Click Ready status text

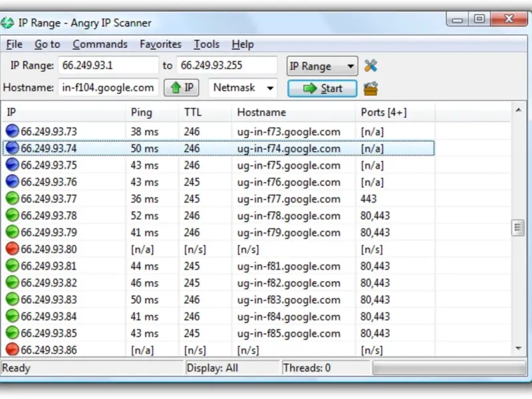(16, 368)
